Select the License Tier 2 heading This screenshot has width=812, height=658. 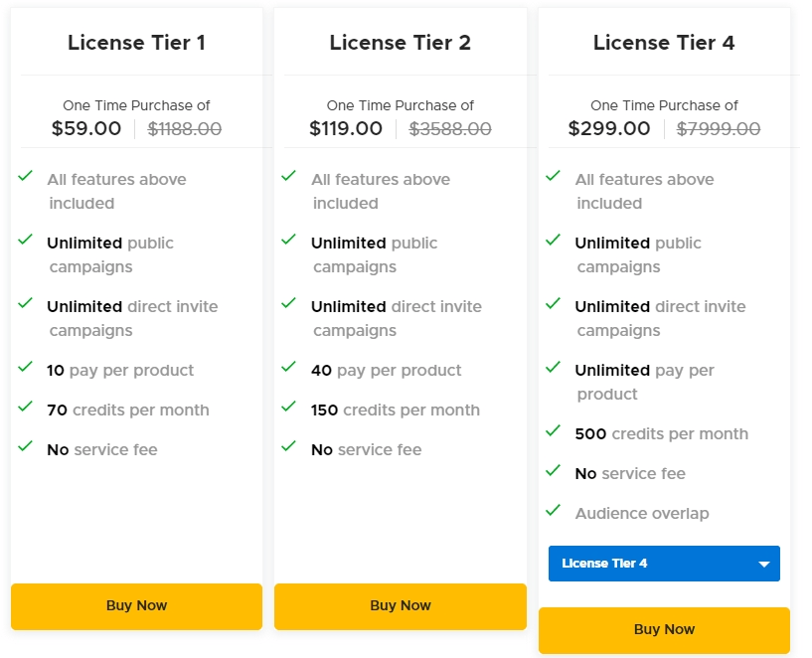pyautogui.click(x=400, y=43)
